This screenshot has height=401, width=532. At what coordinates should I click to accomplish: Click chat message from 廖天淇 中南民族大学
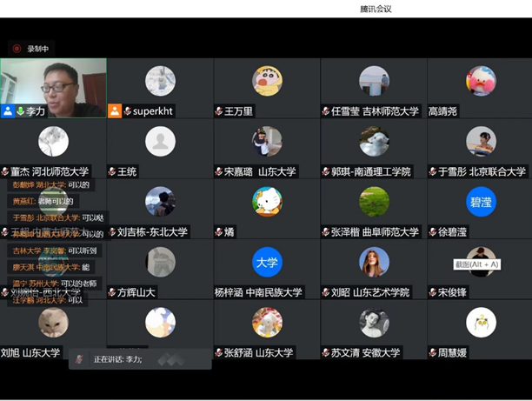click(51, 267)
